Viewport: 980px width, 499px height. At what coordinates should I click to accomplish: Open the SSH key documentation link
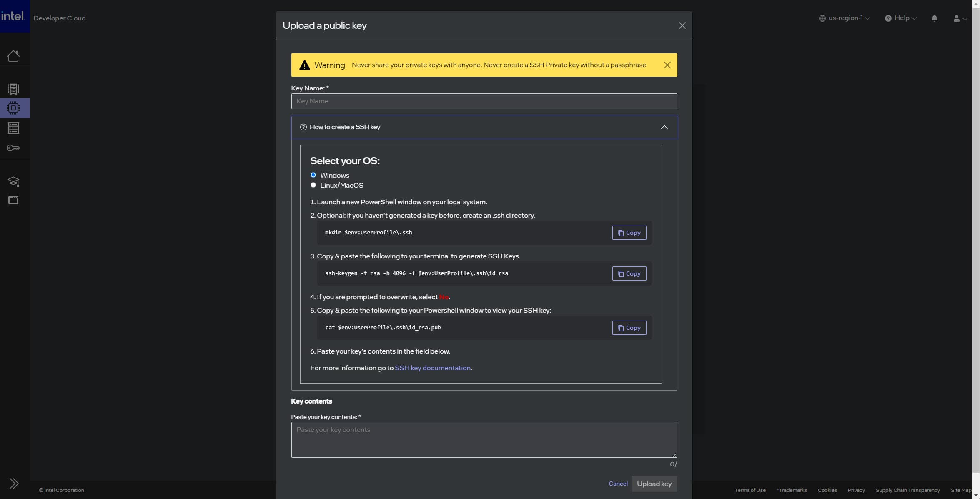(432, 368)
